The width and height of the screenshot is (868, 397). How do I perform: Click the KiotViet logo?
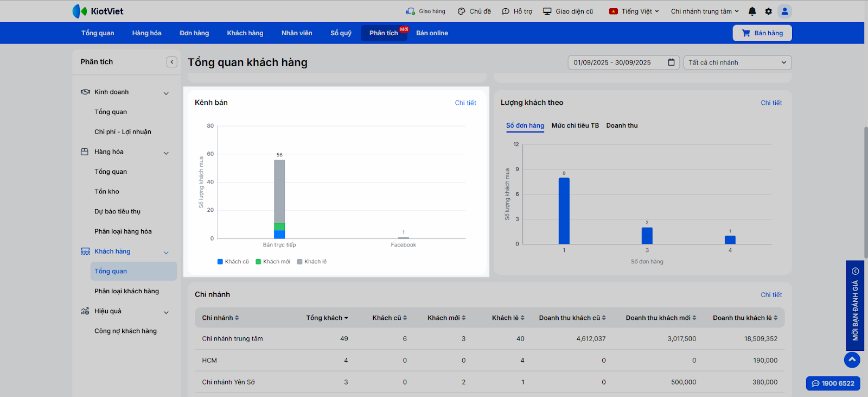[x=98, y=11]
